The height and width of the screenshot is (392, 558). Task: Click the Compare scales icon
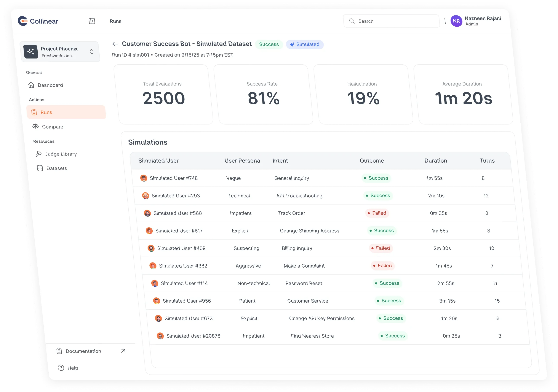(x=35, y=127)
